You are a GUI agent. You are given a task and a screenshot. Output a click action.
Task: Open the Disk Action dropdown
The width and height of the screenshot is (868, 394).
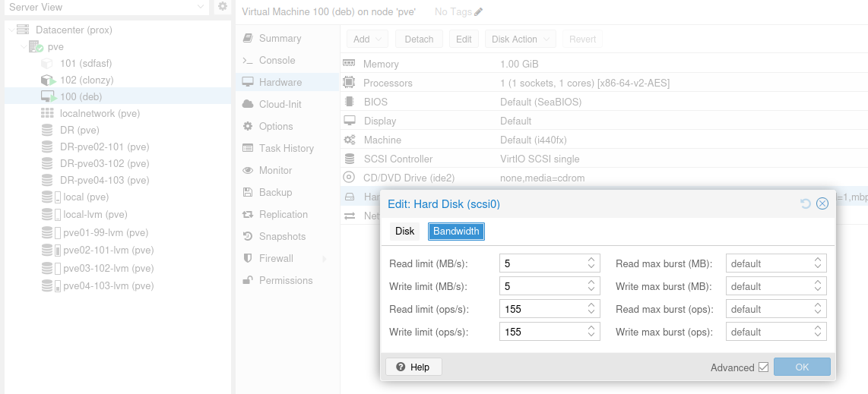tap(521, 39)
